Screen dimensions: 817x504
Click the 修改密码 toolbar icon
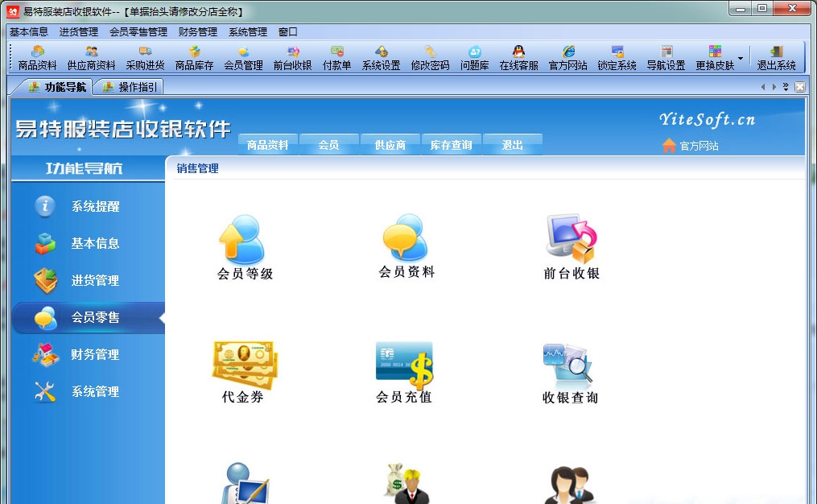pos(429,57)
